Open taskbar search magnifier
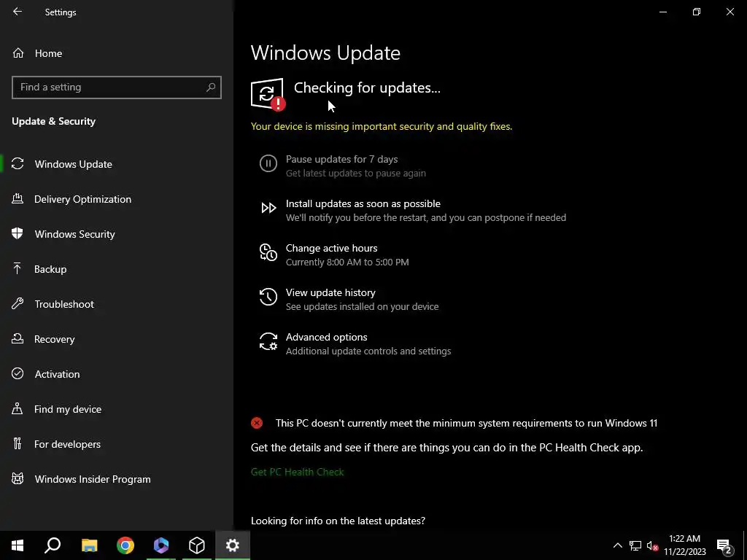747x560 pixels. click(x=53, y=545)
